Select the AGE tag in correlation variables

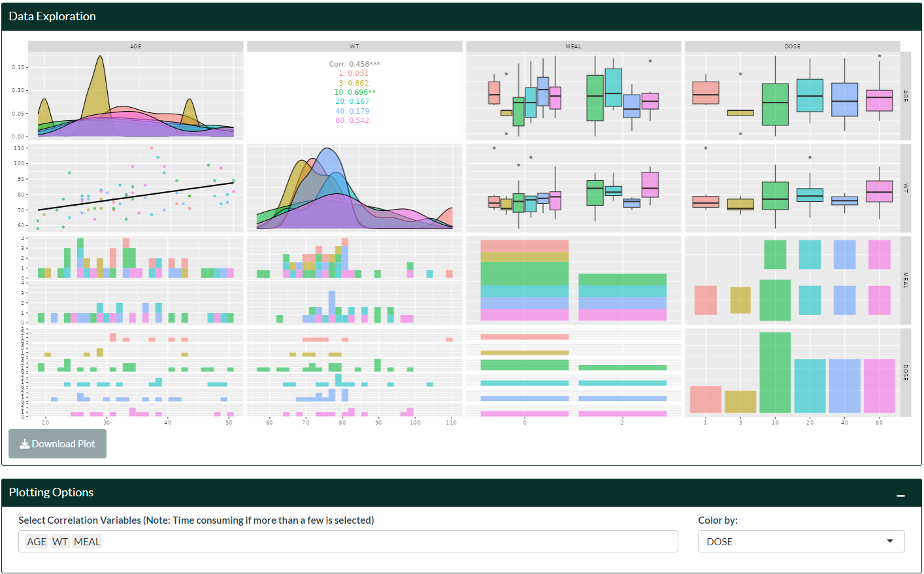coord(37,541)
